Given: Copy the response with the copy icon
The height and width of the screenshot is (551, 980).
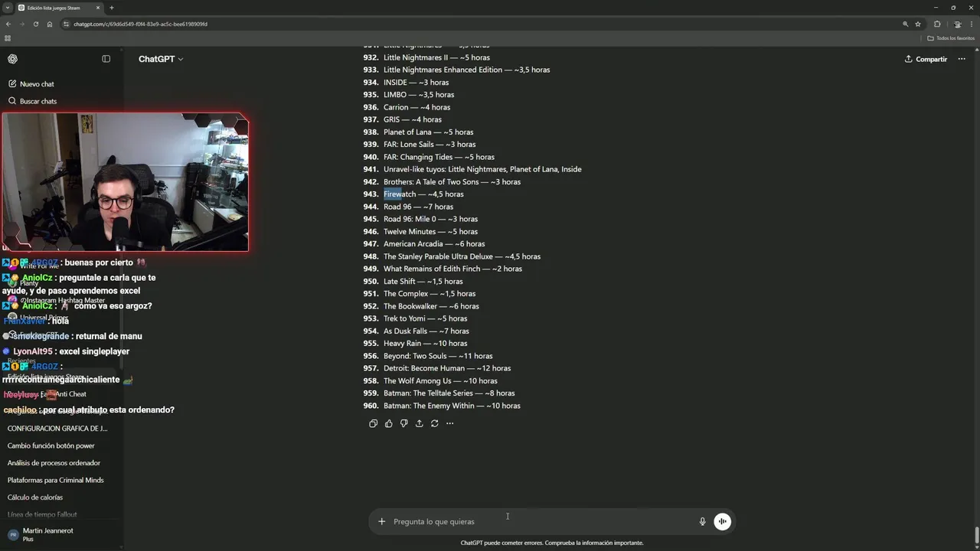Looking at the screenshot, I should point(373,423).
